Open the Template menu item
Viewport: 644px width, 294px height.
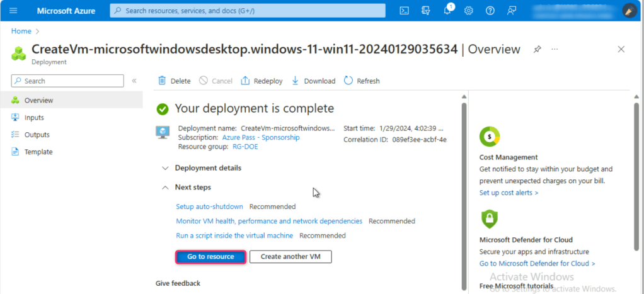[38, 152]
